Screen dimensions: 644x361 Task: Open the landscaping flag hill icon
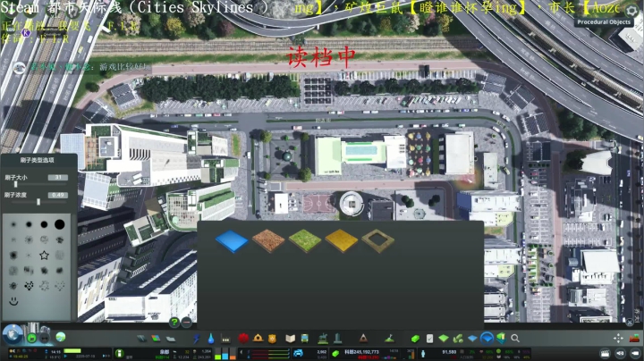(x=390, y=339)
